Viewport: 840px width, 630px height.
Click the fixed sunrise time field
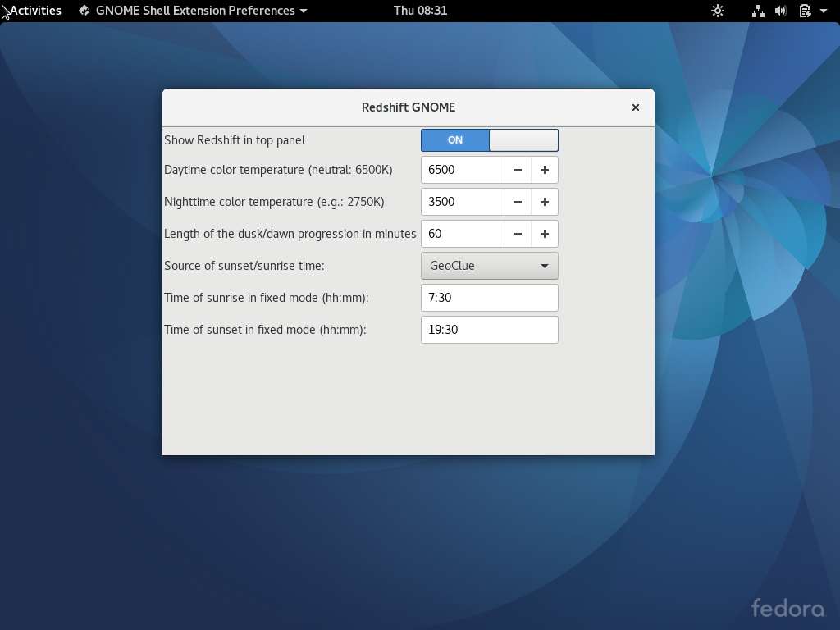490,298
